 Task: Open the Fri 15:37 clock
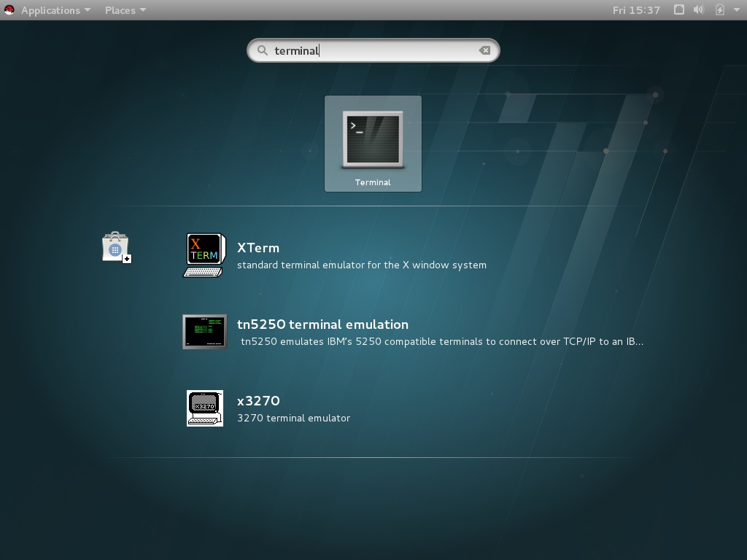coord(636,10)
